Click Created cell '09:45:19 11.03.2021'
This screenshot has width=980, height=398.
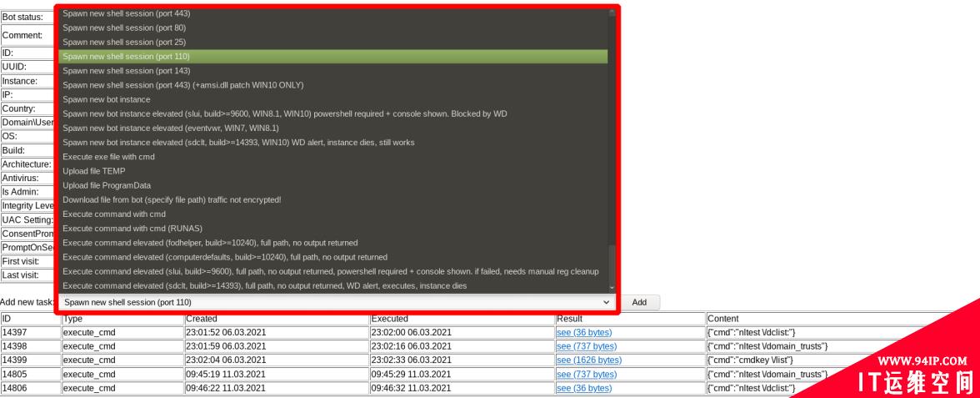pos(277,374)
